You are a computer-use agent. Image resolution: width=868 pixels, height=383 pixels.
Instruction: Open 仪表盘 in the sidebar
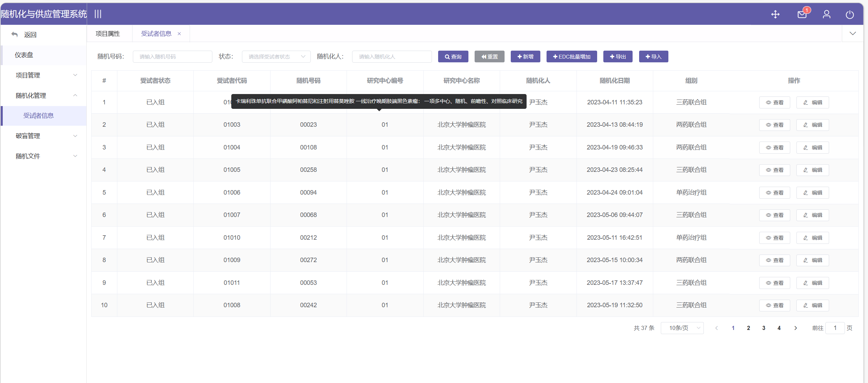tap(44, 55)
